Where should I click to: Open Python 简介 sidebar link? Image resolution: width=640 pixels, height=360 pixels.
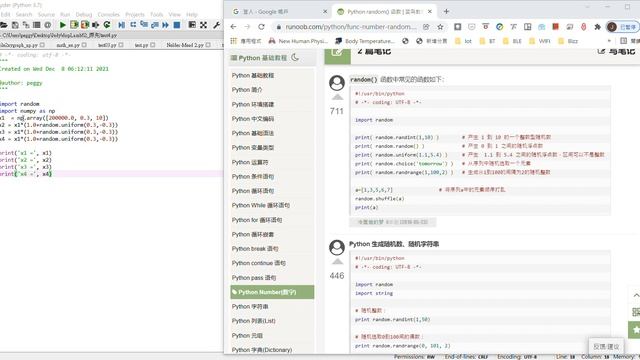coord(247,90)
